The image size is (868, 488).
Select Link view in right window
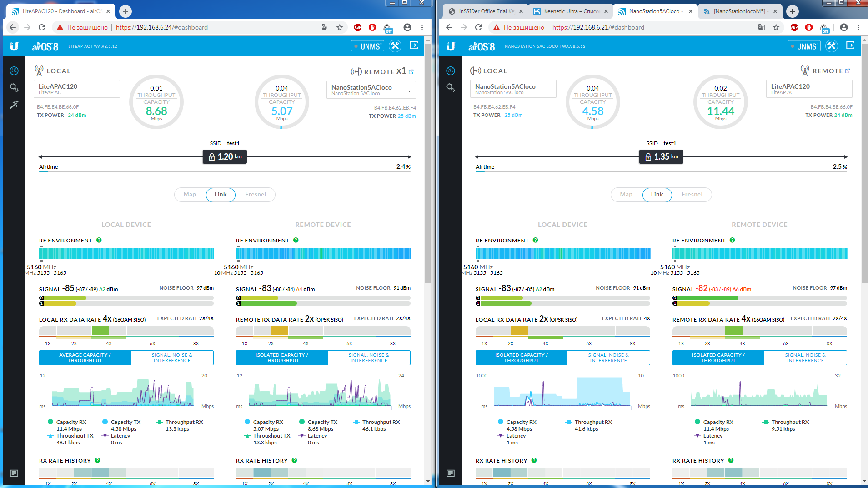click(x=657, y=195)
